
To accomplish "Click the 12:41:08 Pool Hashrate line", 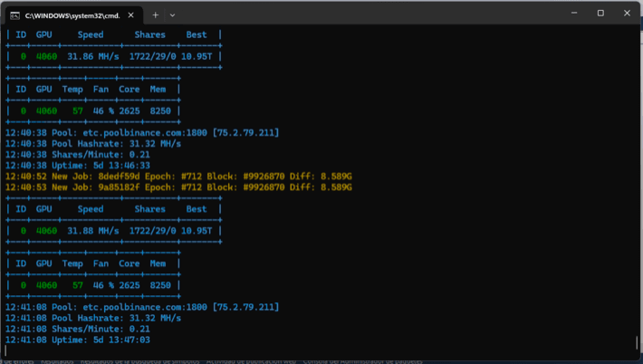I will [93, 318].
